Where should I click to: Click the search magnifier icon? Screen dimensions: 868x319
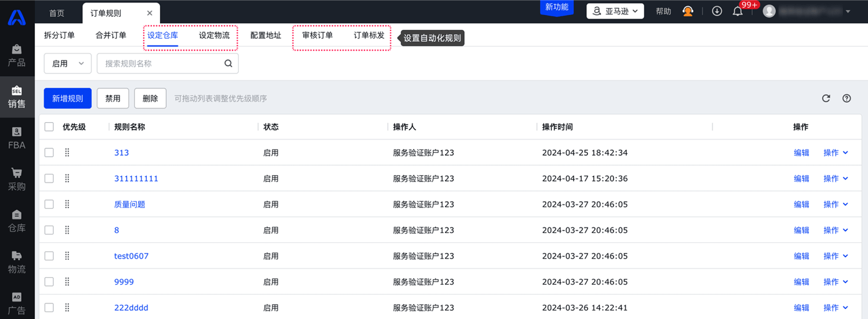click(x=228, y=64)
